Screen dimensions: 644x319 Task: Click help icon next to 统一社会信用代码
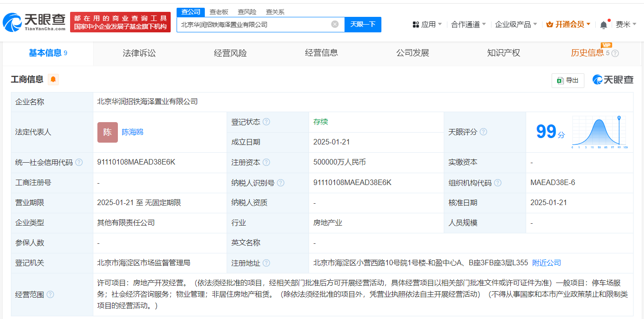pos(79,163)
